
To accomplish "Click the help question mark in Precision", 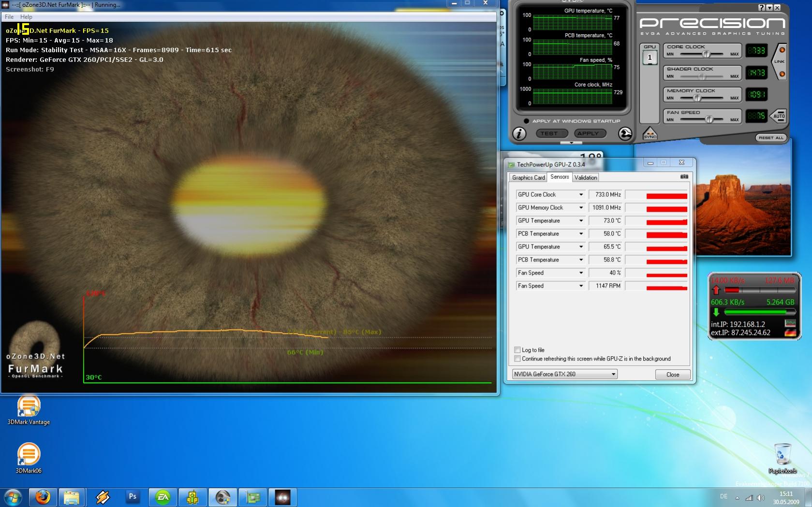I will (762, 7).
